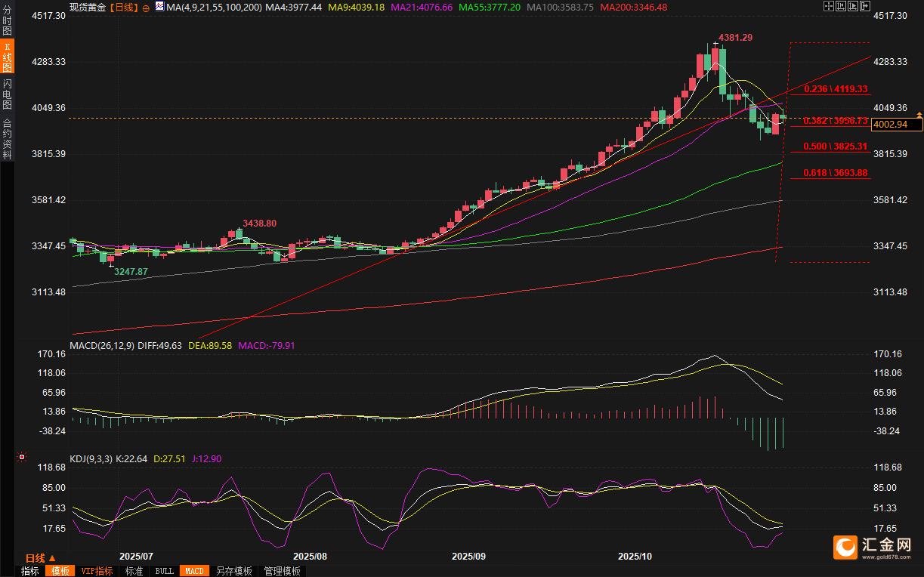Toggle the 标准 template option
Screen dimensions: 924x577
(134, 571)
